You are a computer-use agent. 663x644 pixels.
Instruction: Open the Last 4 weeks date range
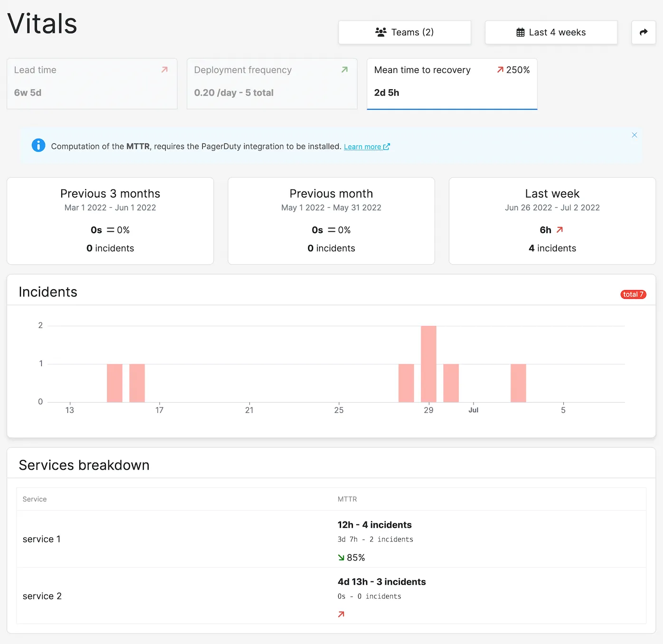point(551,32)
